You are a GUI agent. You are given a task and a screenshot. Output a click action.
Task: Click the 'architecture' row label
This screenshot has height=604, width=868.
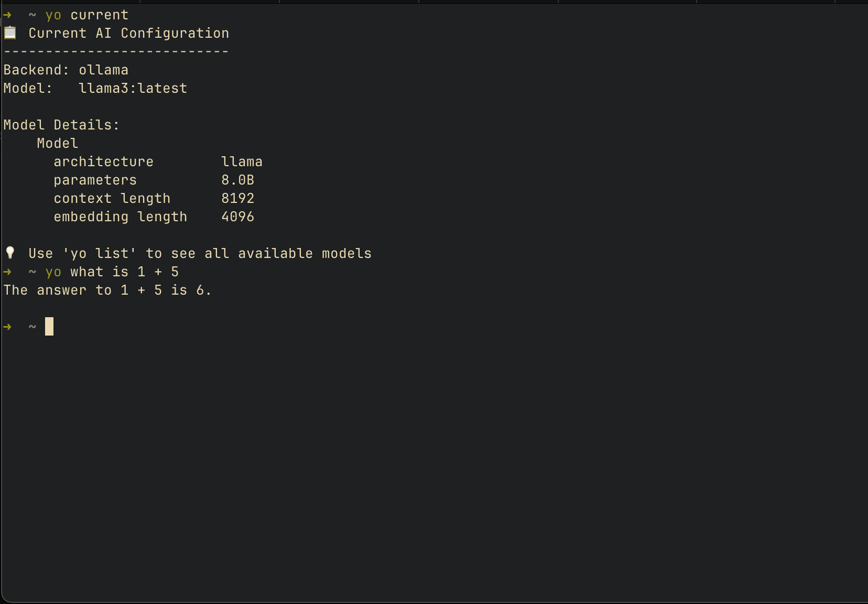103,162
